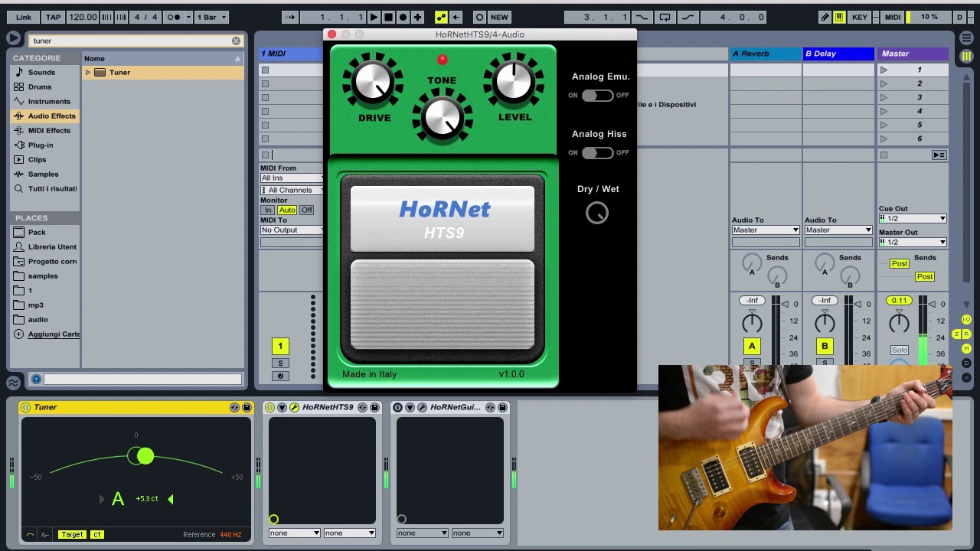Click Tuner hot-swap preset icon
Viewport: 980px width, 551px height.
(x=234, y=407)
